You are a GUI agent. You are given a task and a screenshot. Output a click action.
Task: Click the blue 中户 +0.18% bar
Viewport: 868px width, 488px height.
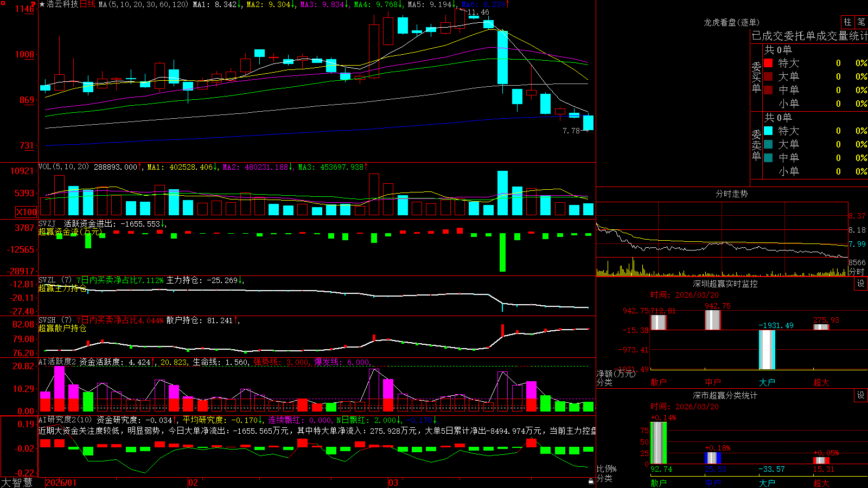(713, 458)
